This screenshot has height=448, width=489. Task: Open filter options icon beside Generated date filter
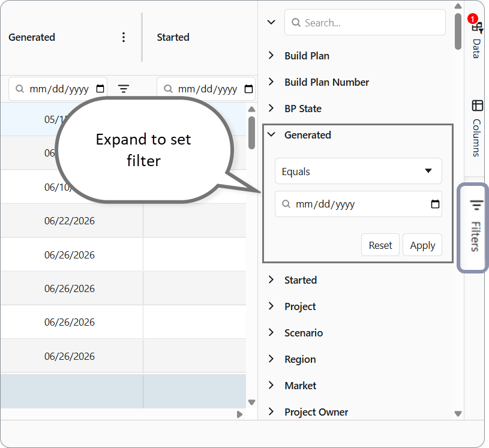point(124,89)
